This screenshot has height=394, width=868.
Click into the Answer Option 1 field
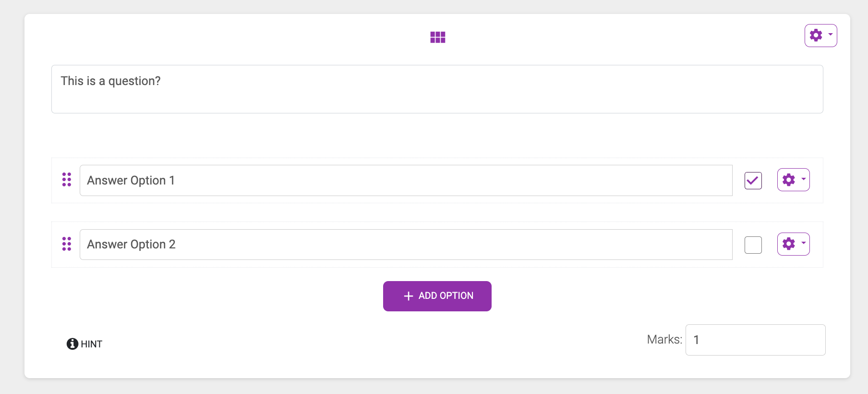tap(406, 181)
